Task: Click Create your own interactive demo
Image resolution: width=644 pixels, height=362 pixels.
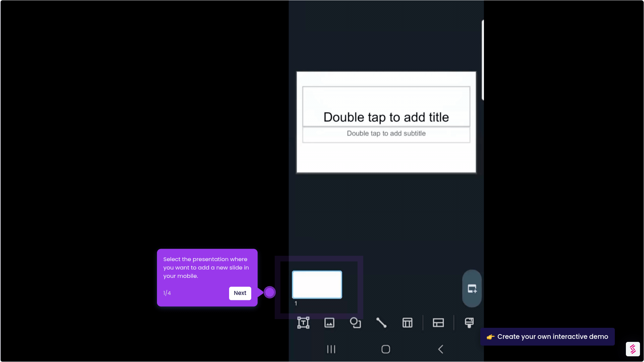Action: 547,337
